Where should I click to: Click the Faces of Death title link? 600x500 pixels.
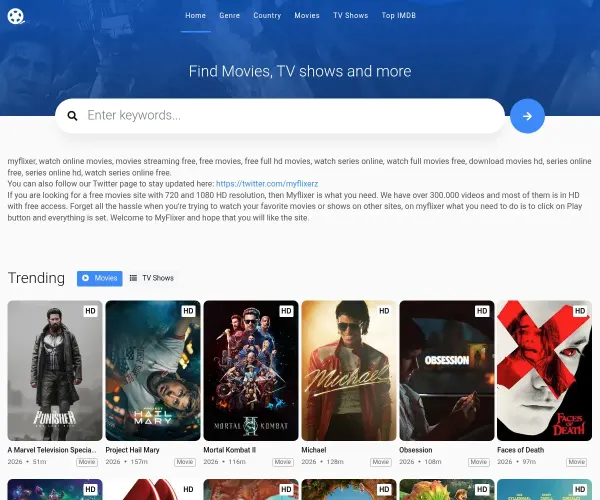pos(520,450)
